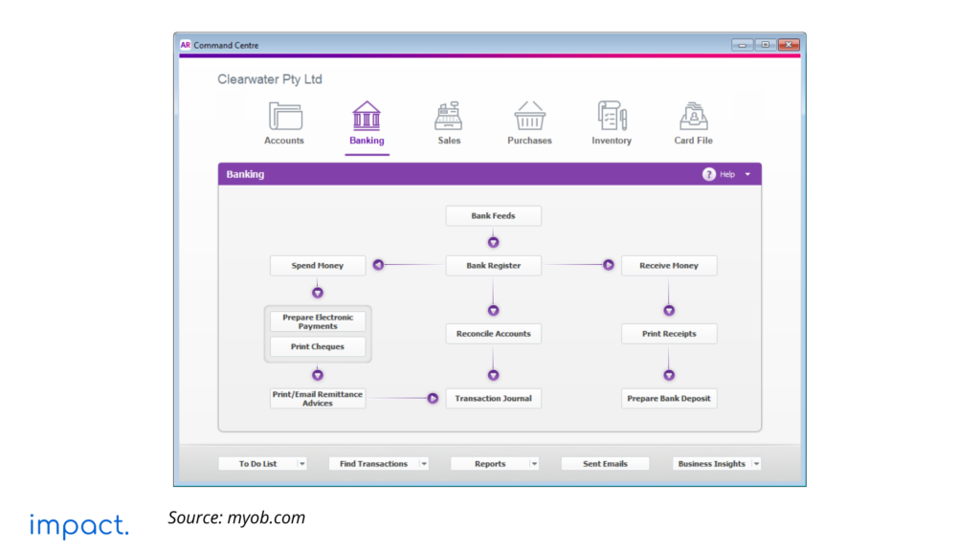
Task: Open the Bank Register
Action: click(x=493, y=266)
